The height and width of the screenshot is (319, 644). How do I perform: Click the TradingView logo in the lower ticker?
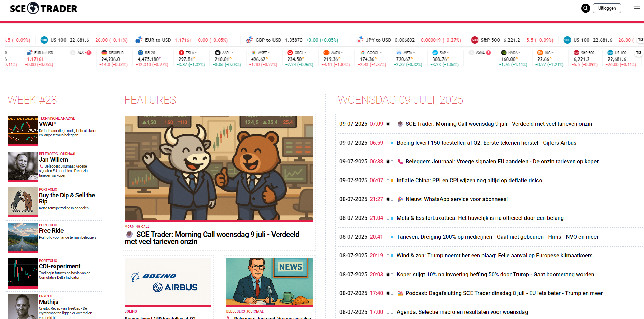pos(639,53)
